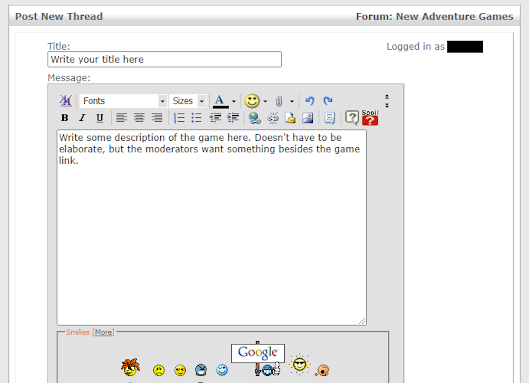The width and height of the screenshot is (529, 383).
Task: Insert the smirking yellow smiley
Action: tap(180, 370)
